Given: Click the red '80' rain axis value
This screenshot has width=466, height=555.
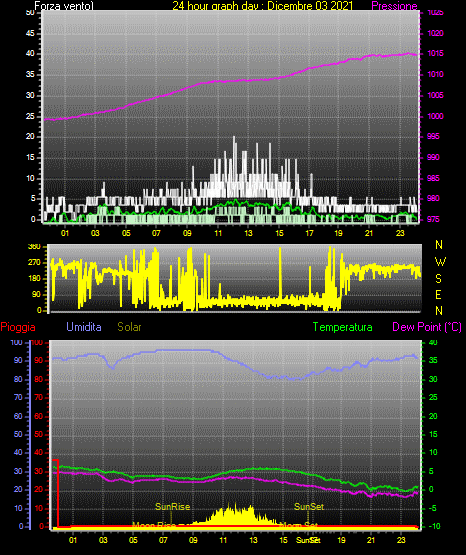Looking at the screenshot, I should click(38, 379).
